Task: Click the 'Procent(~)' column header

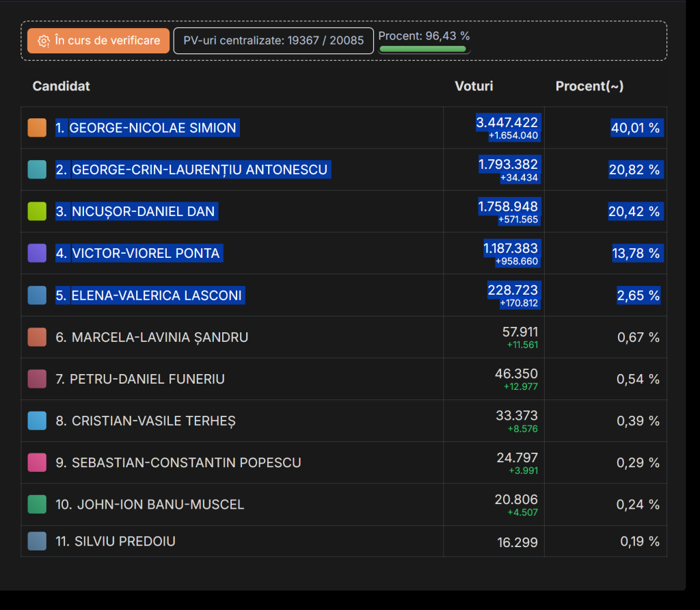Action: pyautogui.click(x=589, y=86)
